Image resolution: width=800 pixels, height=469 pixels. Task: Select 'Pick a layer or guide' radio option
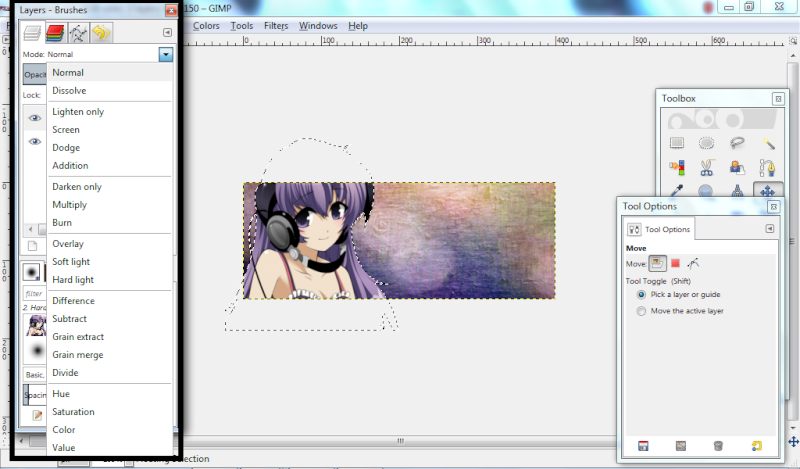[641, 294]
